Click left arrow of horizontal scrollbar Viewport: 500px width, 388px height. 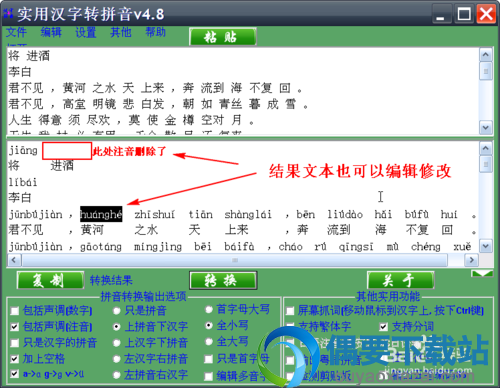tap(14, 260)
